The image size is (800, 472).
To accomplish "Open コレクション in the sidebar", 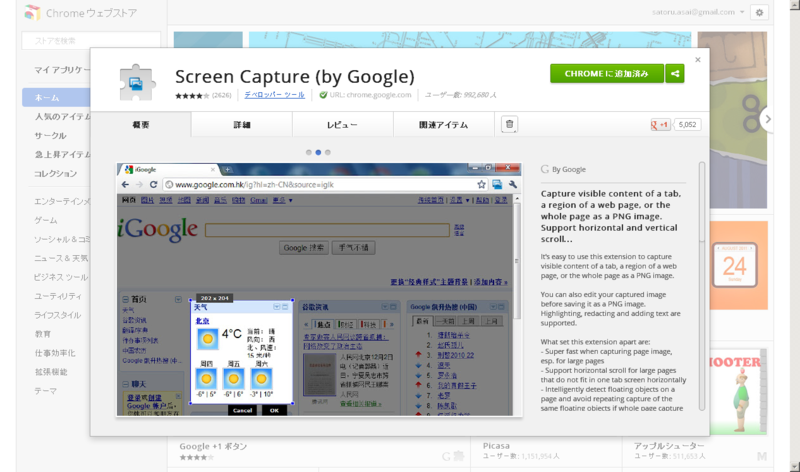I will [x=55, y=173].
